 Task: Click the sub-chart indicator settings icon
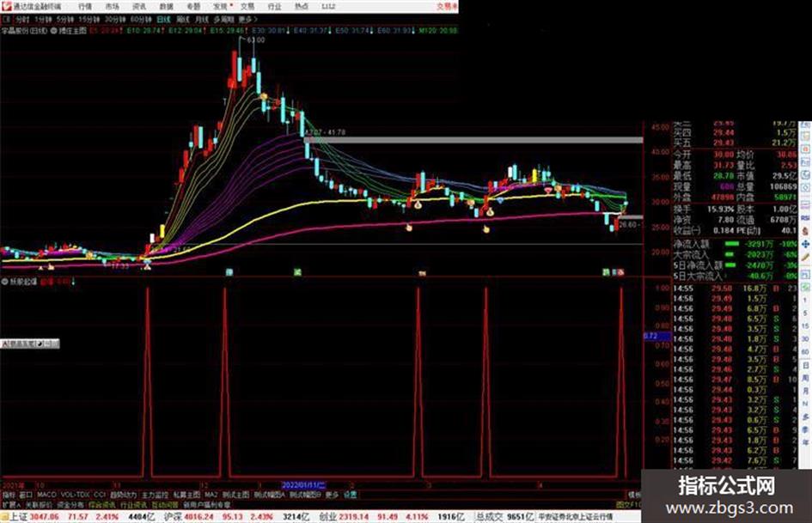5,283
